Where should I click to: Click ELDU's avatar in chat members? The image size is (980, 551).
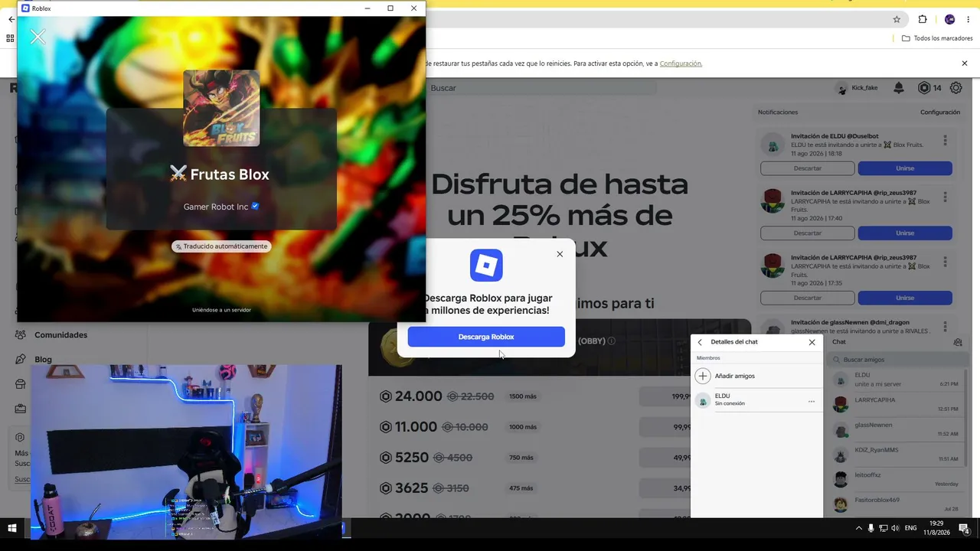tap(703, 400)
